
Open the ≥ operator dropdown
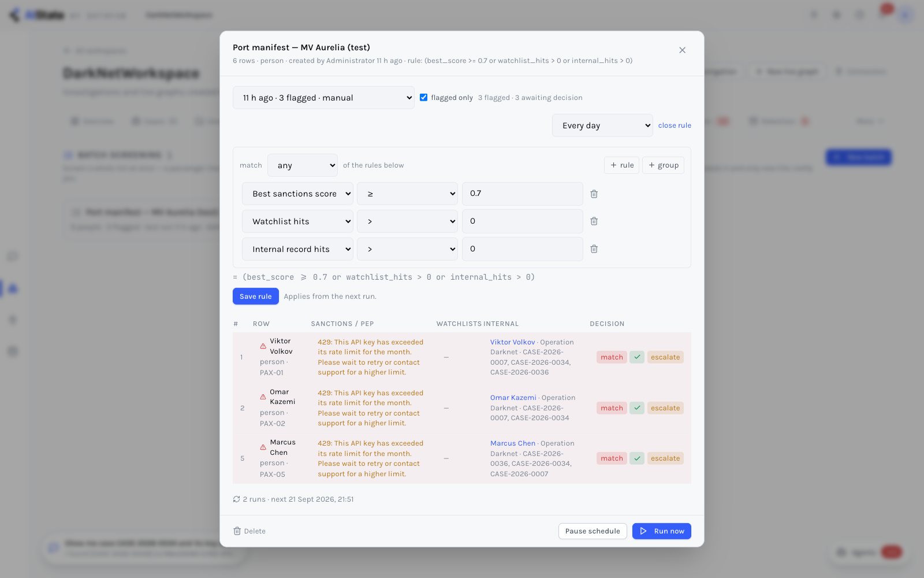point(407,194)
